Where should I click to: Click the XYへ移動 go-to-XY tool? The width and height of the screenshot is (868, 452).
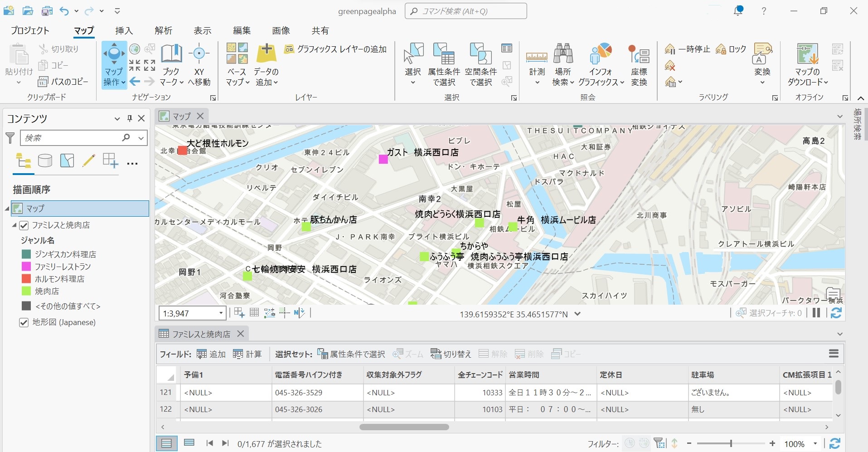[199, 65]
